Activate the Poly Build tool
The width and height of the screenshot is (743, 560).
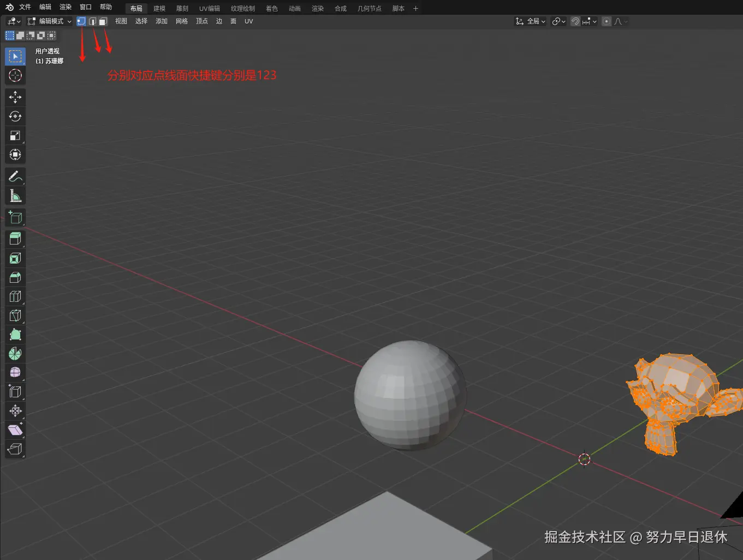tap(15, 335)
